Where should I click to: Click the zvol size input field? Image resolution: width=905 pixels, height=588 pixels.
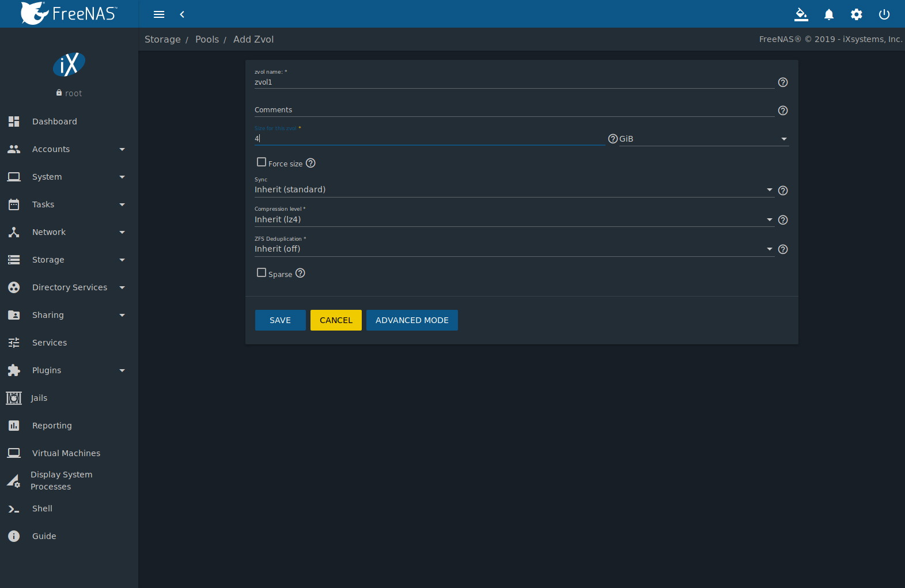tap(430, 138)
